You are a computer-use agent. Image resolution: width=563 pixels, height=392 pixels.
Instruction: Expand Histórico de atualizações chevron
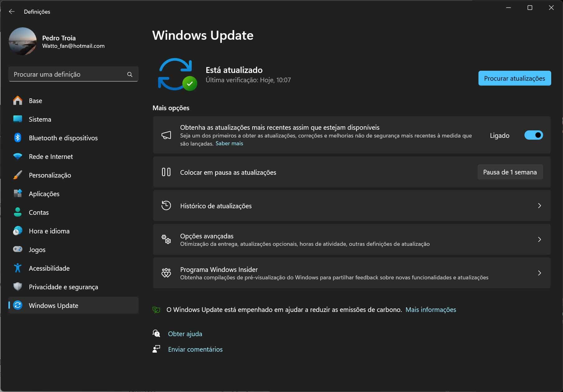tap(539, 206)
